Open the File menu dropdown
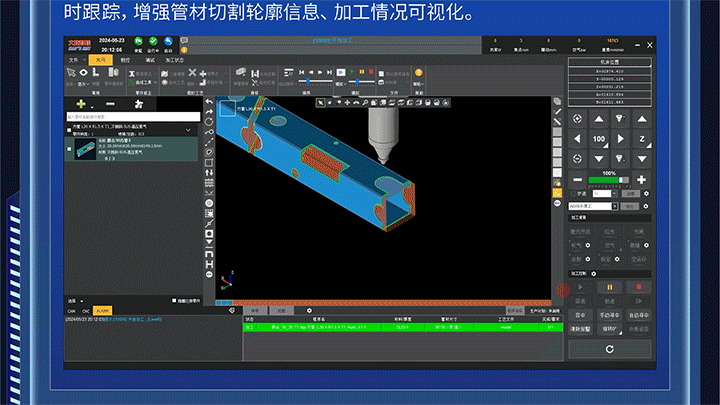Image resolution: width=720 pixels, height=405 pixels. click(x=77, y=60)
